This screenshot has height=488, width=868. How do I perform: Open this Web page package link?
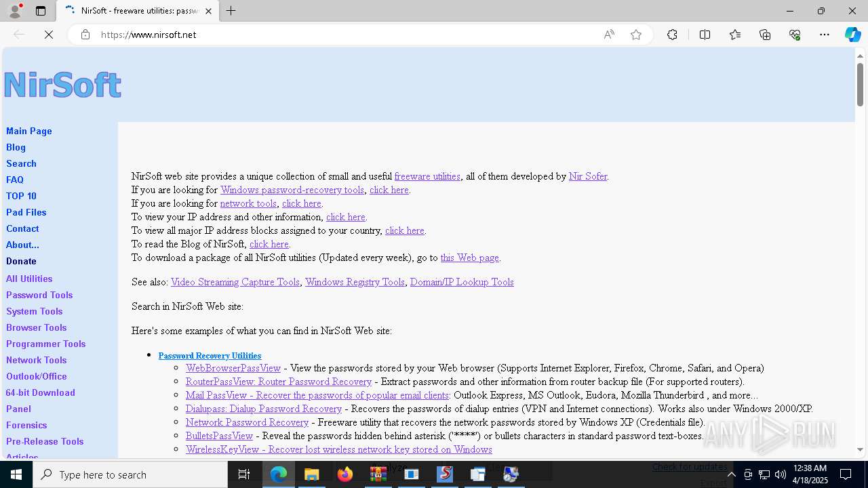470,258
